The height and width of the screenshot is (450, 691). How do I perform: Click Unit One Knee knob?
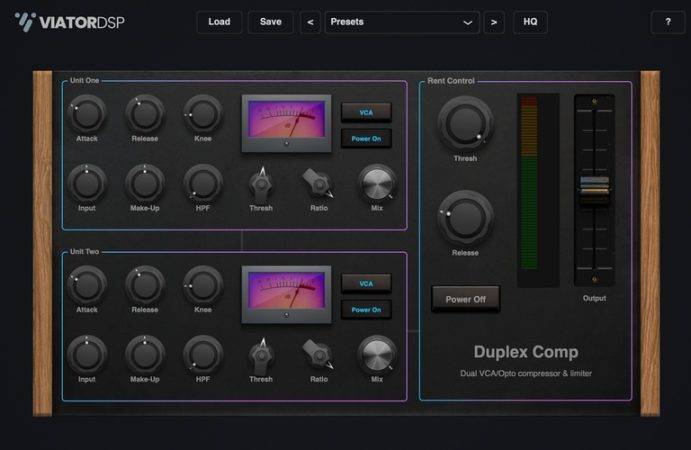pyautogui.click(x=203, y=114)
